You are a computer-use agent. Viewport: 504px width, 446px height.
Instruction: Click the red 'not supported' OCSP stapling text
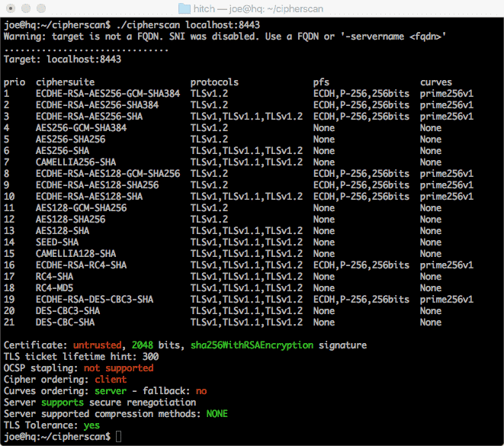pos(119,368)
